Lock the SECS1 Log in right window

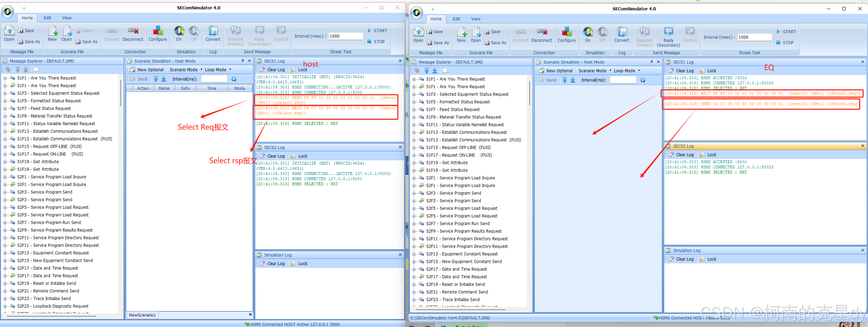pos(708,71)
